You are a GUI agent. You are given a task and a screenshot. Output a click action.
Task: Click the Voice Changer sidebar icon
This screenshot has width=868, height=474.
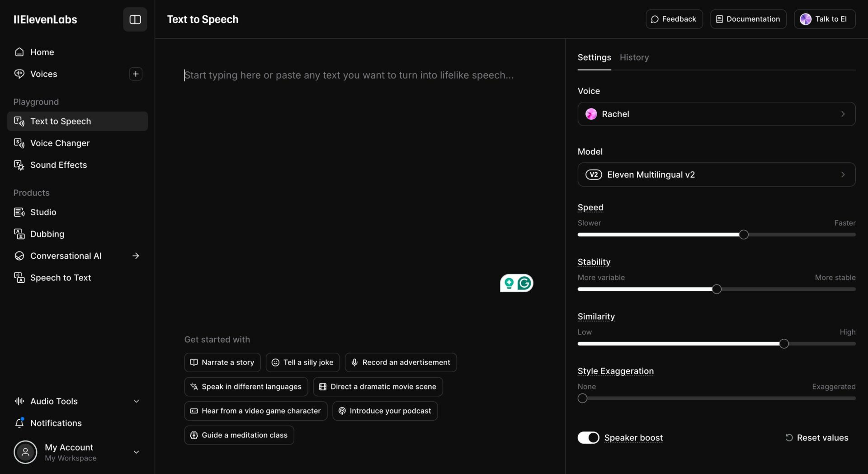[19, 143]
